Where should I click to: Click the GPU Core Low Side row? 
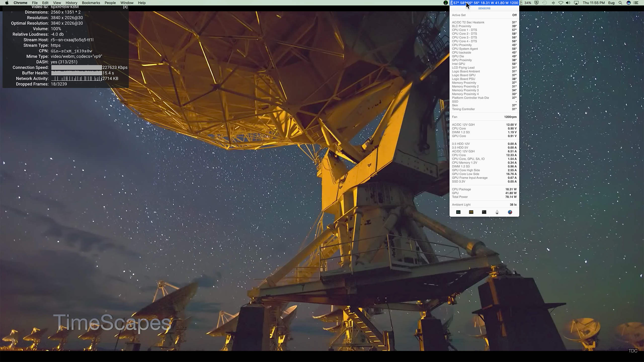point(484,174)
